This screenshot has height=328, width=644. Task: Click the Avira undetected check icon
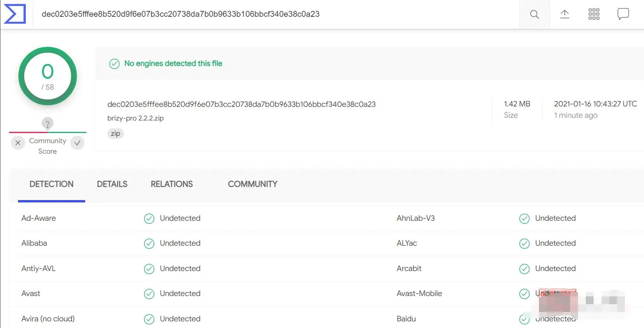click(149, 319)
